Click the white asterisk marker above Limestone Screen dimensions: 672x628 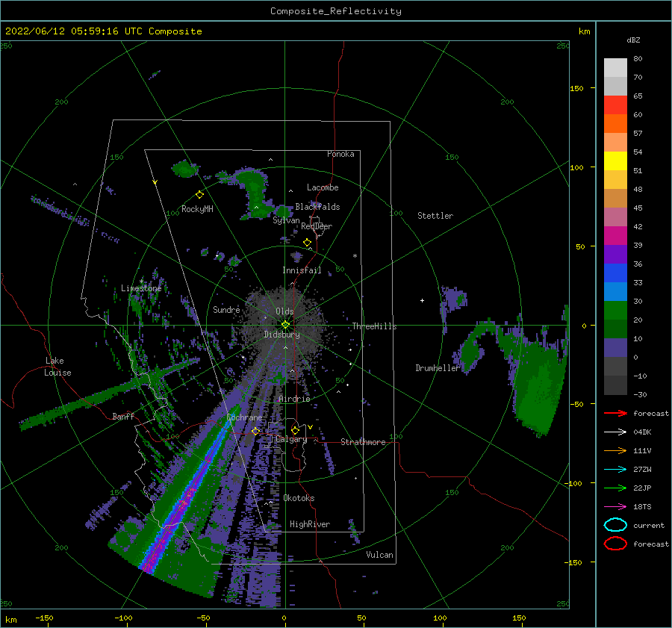(141, 282)
